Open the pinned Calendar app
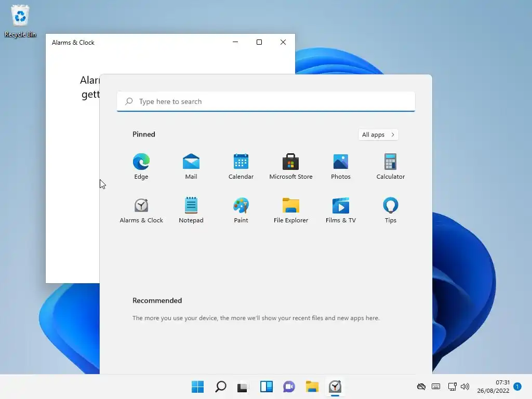Viewport: 532px width, 399px height. pyautogui.click(x=241, y=166)
